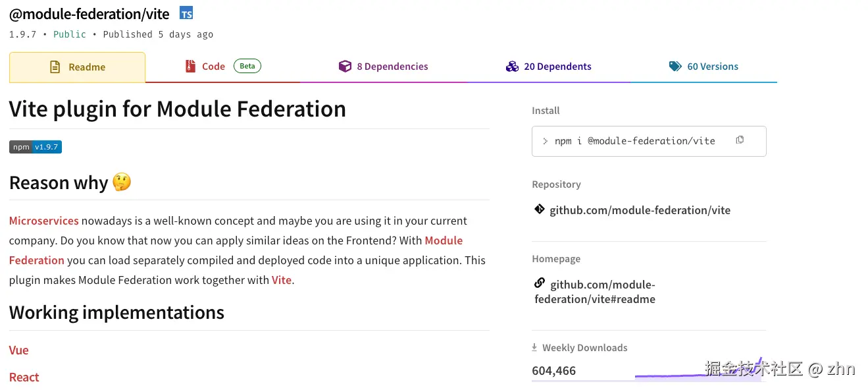This screenshot has height=390, width=868.
Task: Open the React implementation link
Action: 24,377
